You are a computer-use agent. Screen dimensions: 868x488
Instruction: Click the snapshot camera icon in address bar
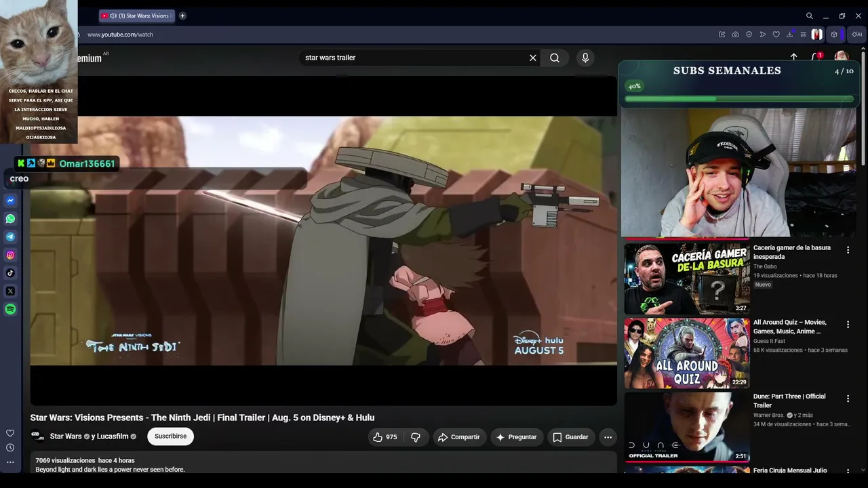point(735,35)
